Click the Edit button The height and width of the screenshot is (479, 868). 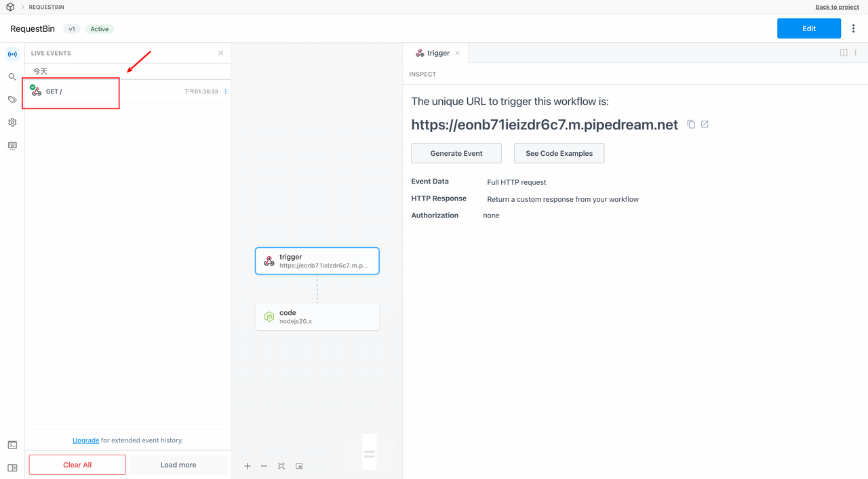click(x=809, y=28)
